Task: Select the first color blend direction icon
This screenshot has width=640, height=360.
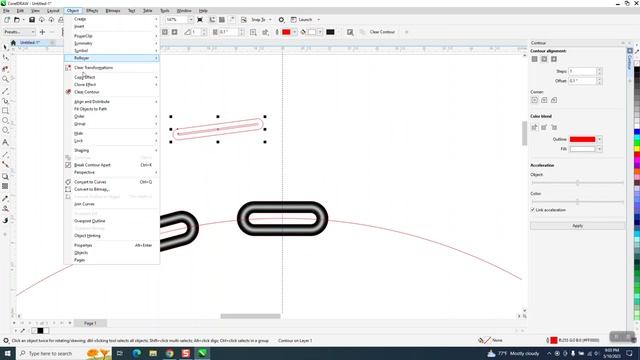Action: pyautogui.click(x=535, y=127)
